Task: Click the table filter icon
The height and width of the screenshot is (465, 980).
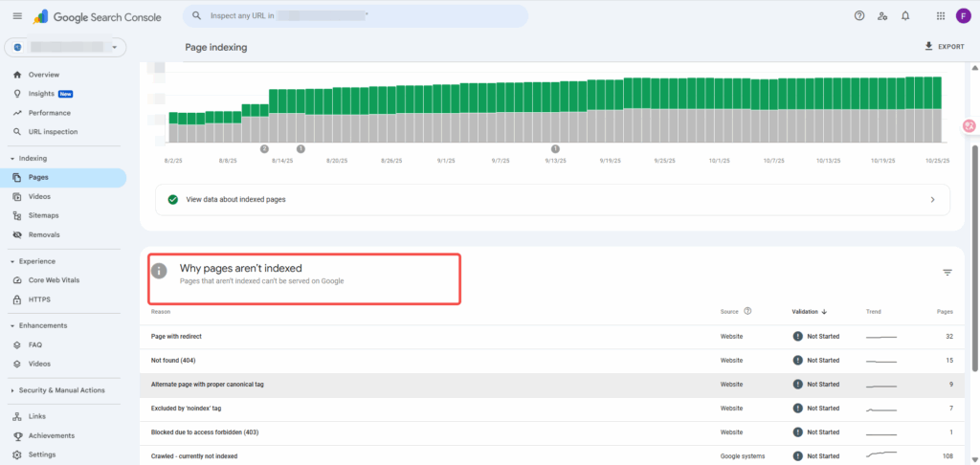Action: (x=947, y=273)
